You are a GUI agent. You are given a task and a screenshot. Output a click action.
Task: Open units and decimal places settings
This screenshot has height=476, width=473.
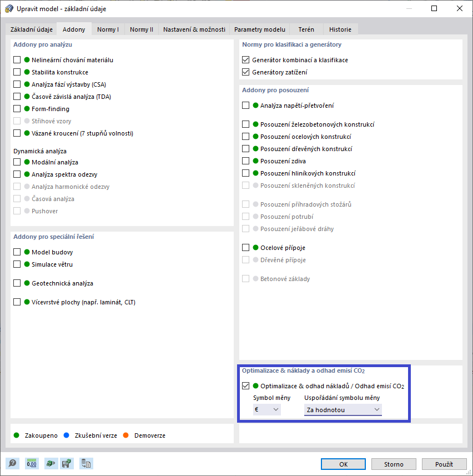(32, 464)
